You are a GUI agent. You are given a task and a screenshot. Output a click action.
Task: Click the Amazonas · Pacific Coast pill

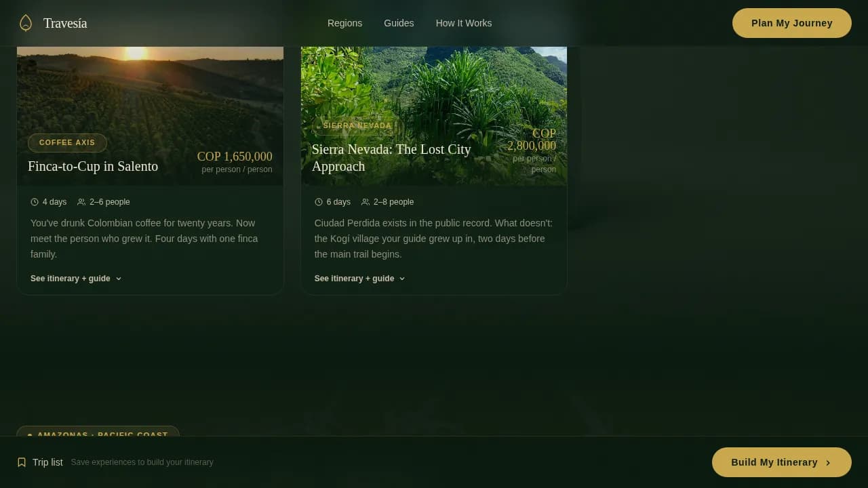click(98, 431)
